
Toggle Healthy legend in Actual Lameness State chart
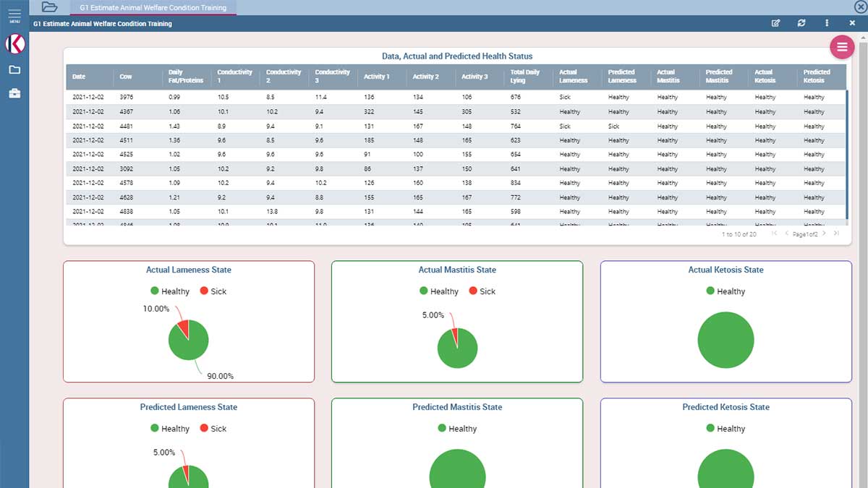(170, 291)
